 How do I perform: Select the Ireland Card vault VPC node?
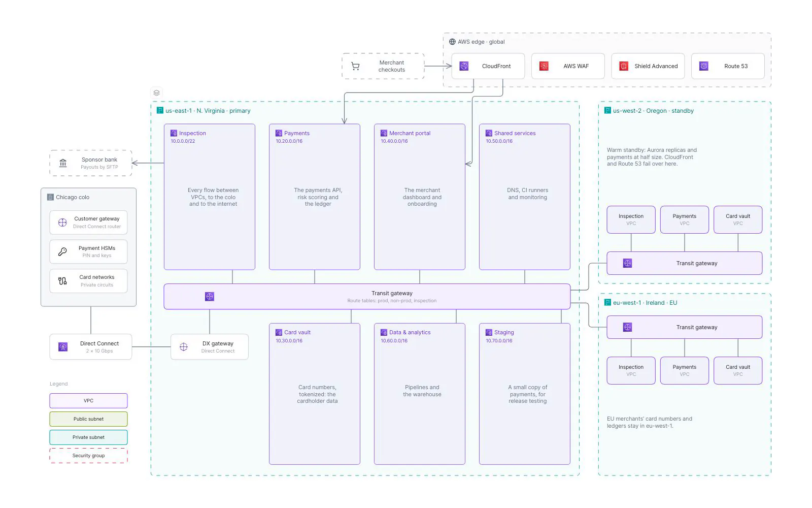point(738,370)
